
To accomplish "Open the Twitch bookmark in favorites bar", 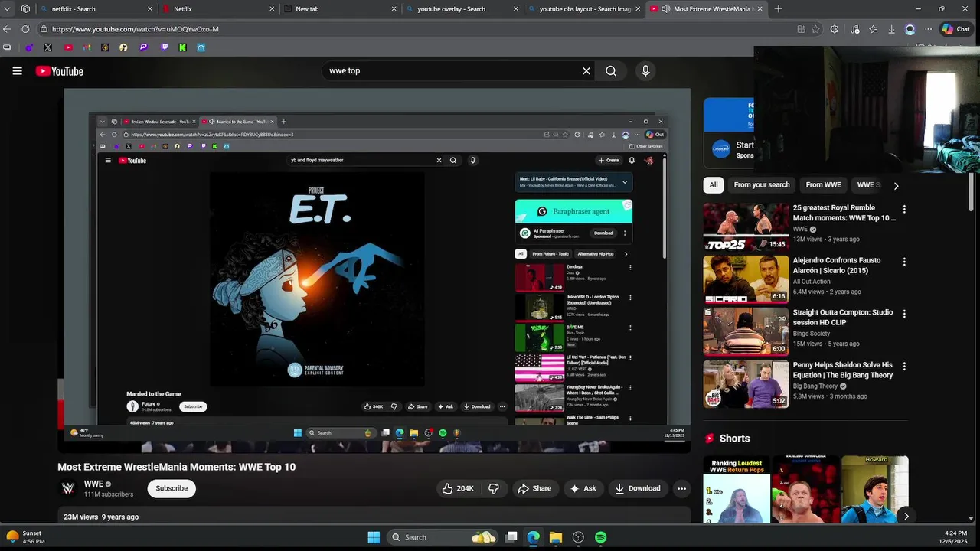I will [x=164, y=47].
